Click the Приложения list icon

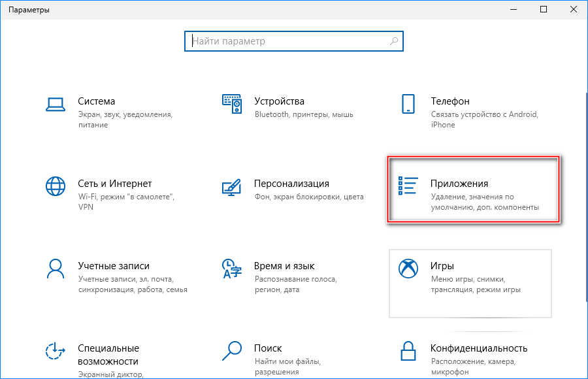coord(408,186)
